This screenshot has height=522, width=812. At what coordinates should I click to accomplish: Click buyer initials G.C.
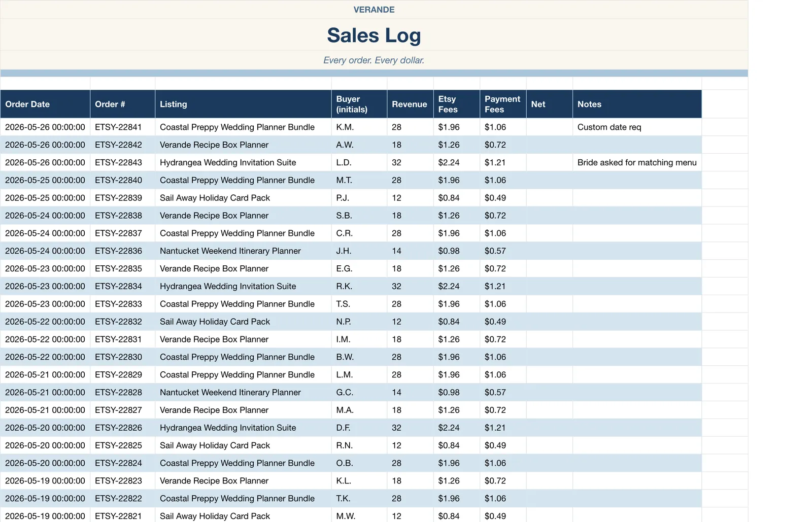pyautogui.click(x=359, y=392)
